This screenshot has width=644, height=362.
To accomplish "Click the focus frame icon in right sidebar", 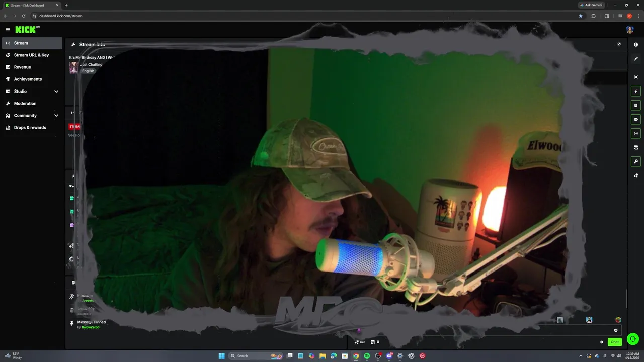I will [636, 77].
